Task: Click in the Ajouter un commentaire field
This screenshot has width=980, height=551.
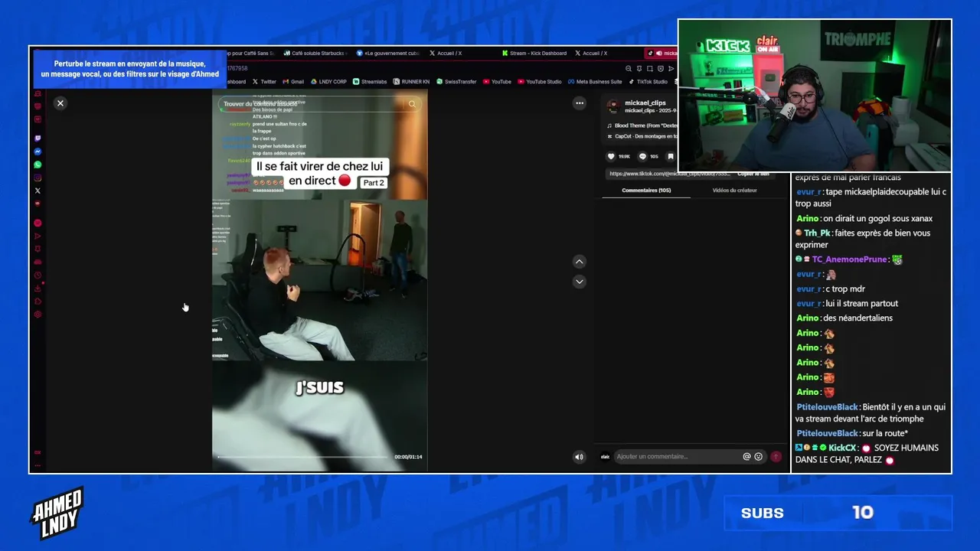Action: [x=678, y=457]
